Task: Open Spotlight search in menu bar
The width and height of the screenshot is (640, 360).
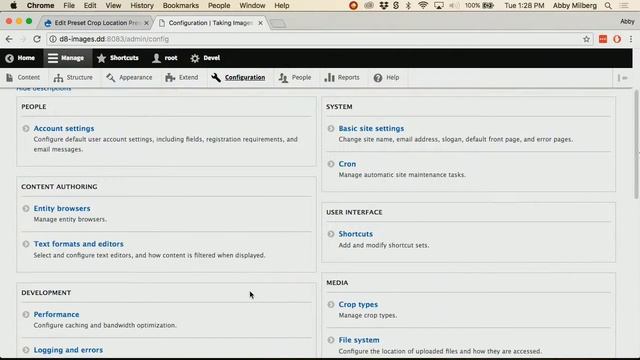Action: pyautogui.click(x=608, y=6)
